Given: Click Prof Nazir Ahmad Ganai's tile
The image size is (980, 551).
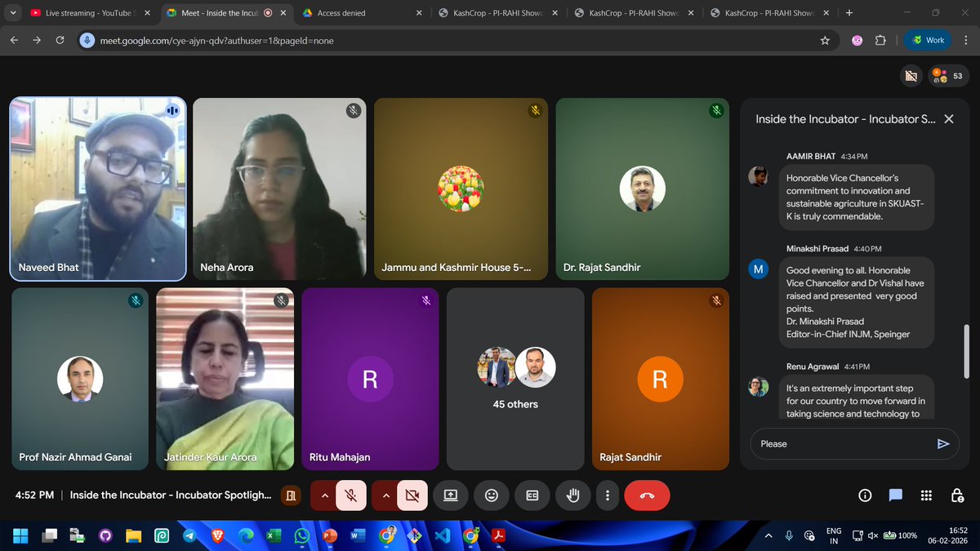Looking at the screenshot, I should coord(80,379).
